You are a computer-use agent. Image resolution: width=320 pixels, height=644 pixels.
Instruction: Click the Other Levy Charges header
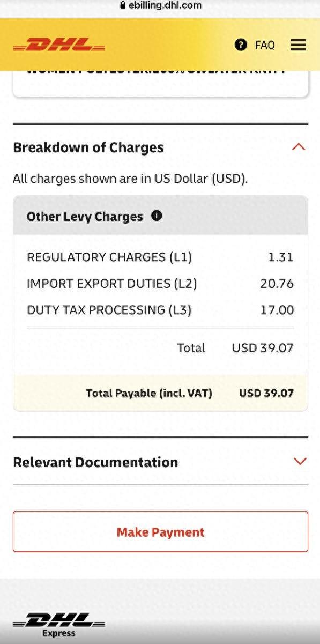[x=160, y=216]
